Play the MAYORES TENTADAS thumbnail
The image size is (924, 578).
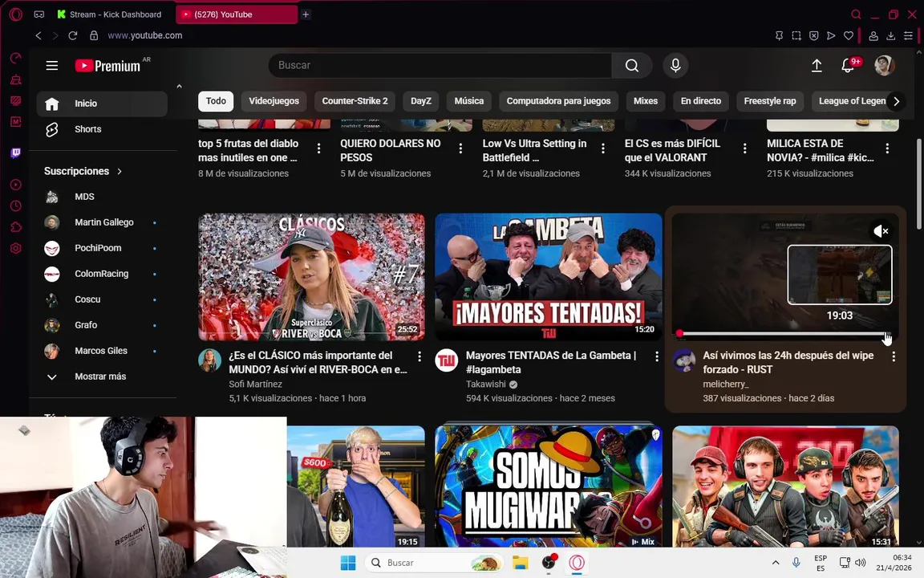click(x=548, y=277)
